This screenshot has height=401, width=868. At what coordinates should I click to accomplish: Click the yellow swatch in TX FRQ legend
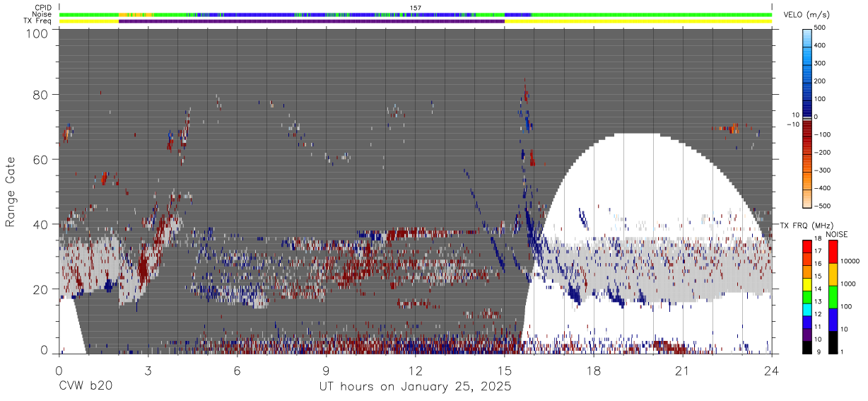point(807,284)
